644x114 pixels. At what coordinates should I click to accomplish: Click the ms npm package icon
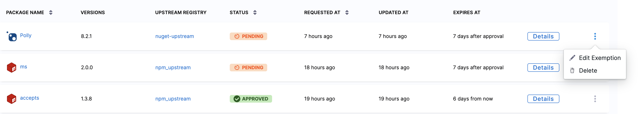(x=11, y=68)
